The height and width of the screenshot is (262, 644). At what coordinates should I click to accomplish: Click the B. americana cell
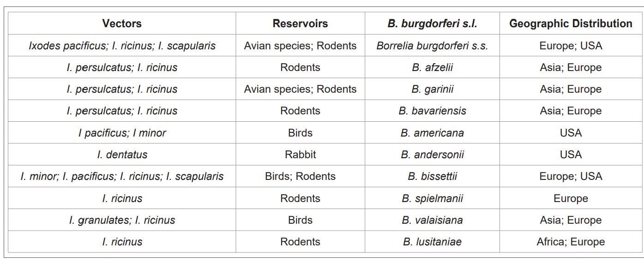(x=432, y=133)
